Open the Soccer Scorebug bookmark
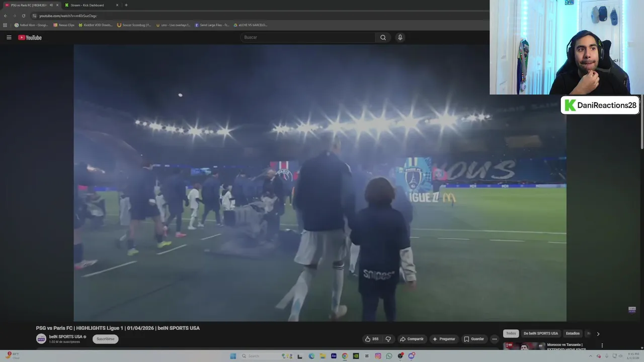 pos(134,25)
